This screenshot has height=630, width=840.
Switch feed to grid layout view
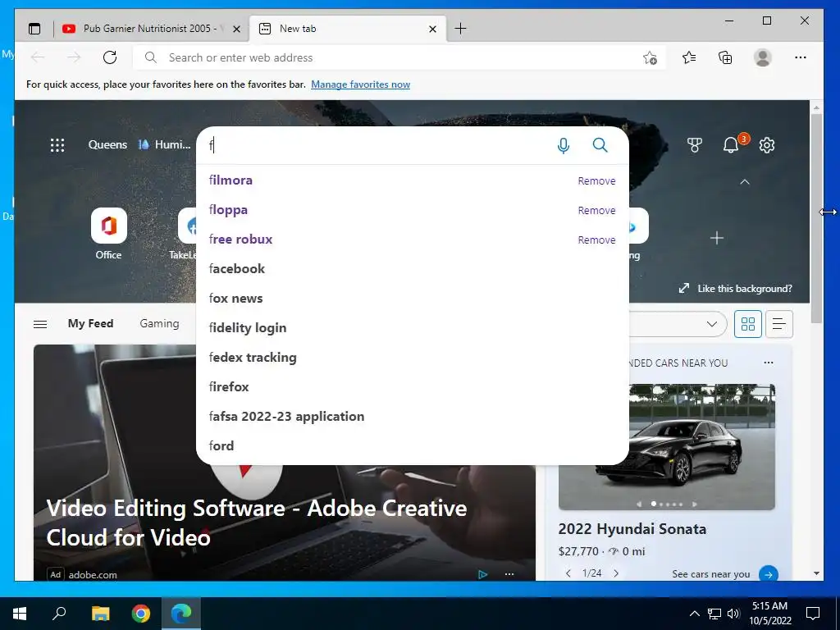[x=748, y=324]
